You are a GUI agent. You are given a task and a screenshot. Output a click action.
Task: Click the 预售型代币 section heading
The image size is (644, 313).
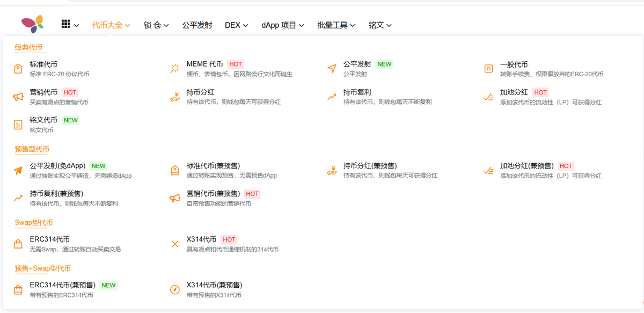tap(32, 149)
